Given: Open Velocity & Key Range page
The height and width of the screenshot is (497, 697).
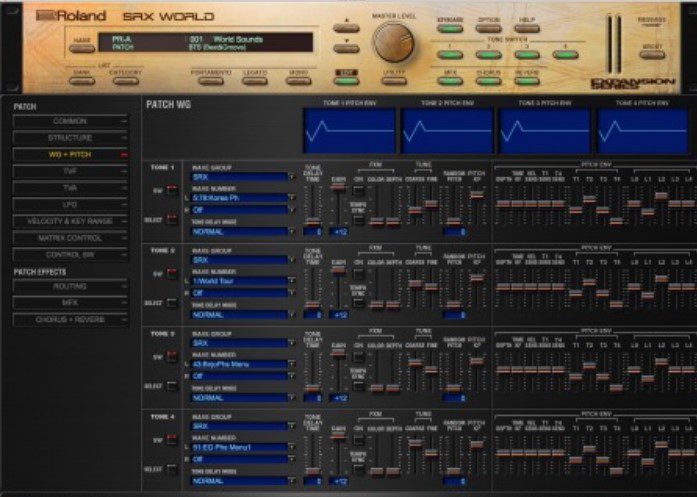Looking at the screenshot, I should pos(70,221).
